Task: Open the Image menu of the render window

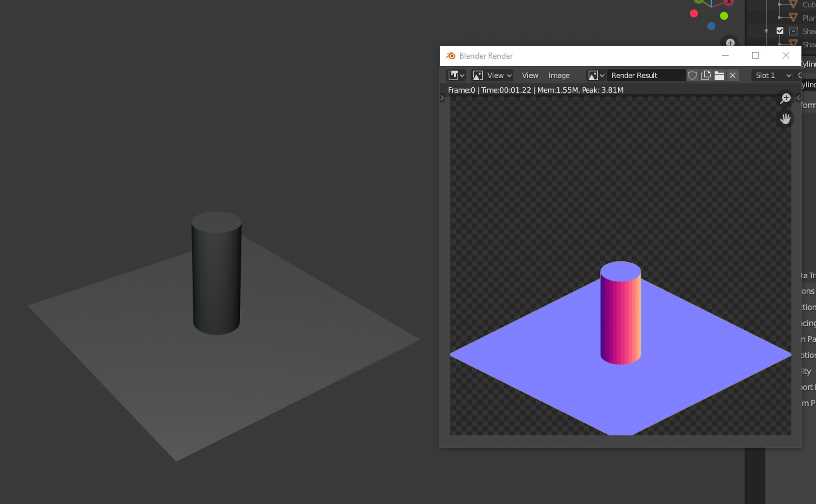Action: 559,75
